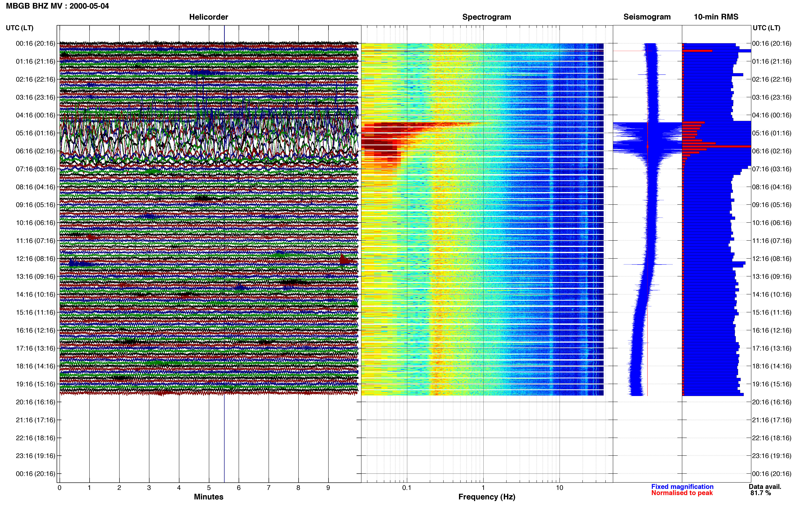Click left time label '17:16 (13:16)'
Screen dimensions: 812x508
[x=35, y=348]
